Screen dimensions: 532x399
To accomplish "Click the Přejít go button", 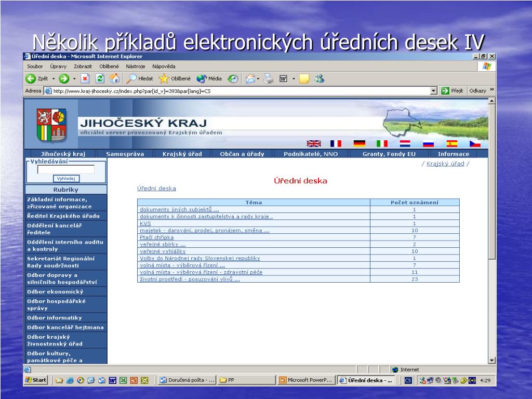I will 453,90.
